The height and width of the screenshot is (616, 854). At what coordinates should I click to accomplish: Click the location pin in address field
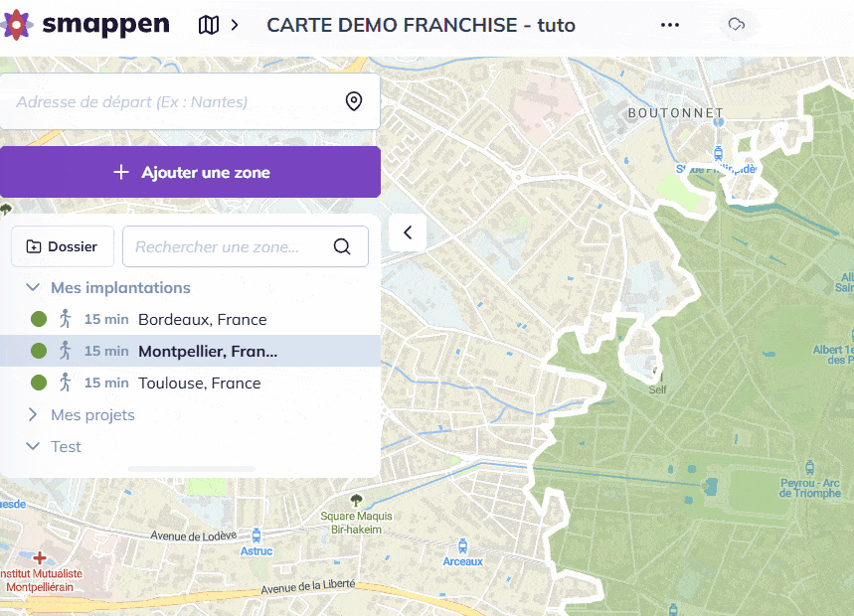(x=353, y=101)
